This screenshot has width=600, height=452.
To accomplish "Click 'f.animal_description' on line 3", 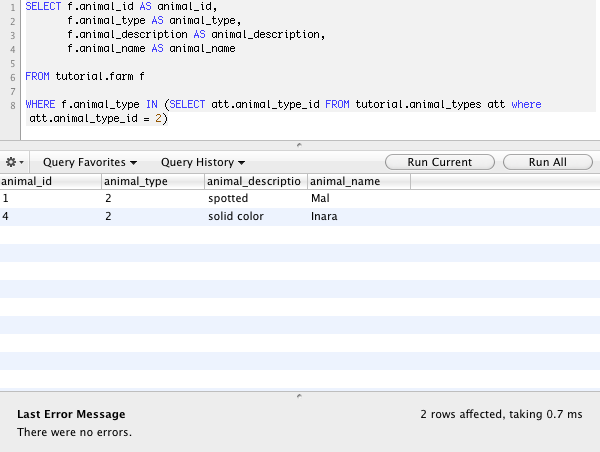I will coord(127,34).
